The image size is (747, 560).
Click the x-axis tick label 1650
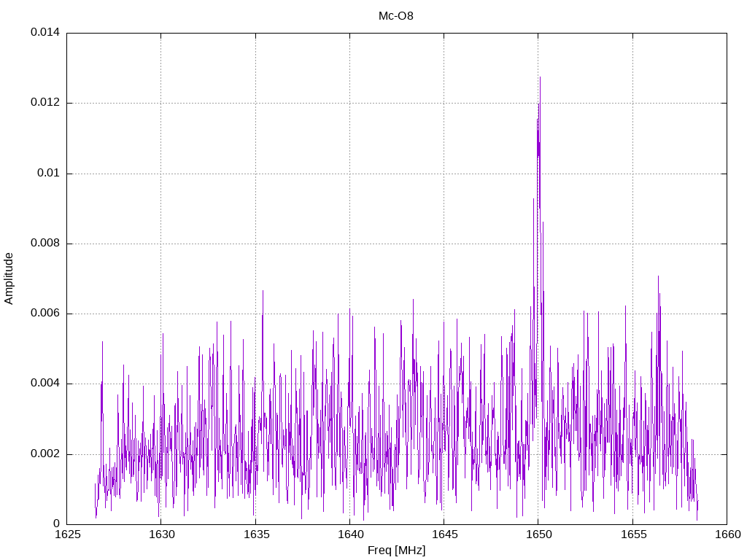[539, 534]
